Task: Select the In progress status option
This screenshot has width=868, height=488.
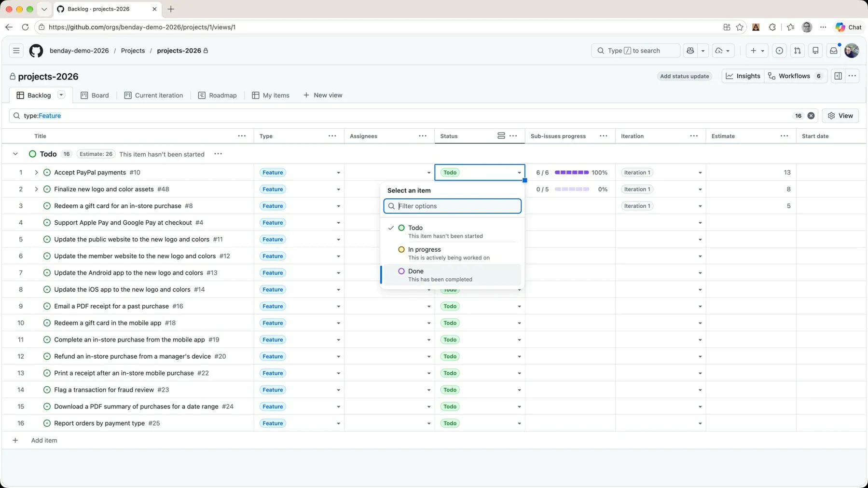Action: click(452, 253)
